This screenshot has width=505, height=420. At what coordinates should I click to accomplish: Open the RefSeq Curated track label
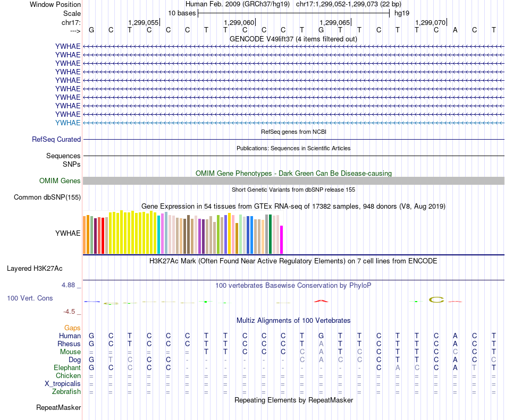pyautogui.click(x=56, y=139)
